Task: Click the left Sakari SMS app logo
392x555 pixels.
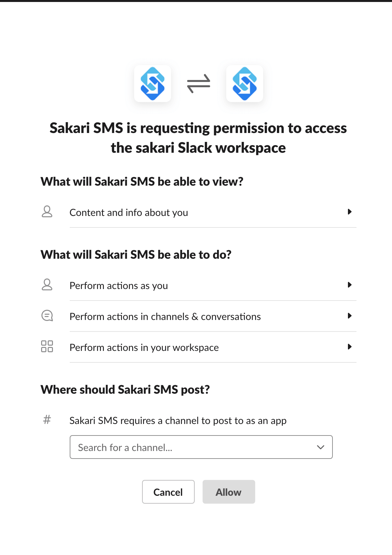Action: (x=153, y=84)
